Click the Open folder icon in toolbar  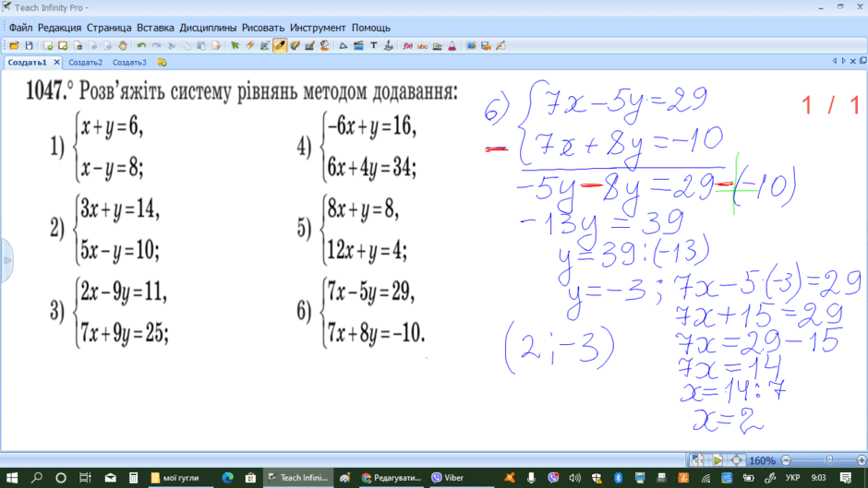click(x=14, y=46)
